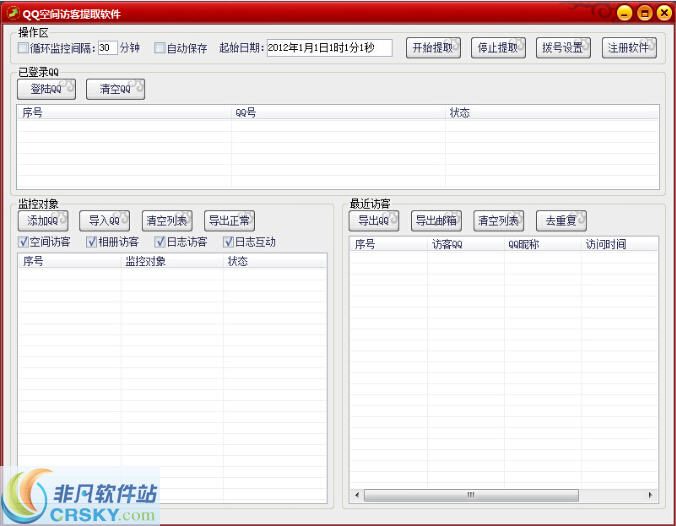Clear the 监控对象 list with 清空列表

167,221
